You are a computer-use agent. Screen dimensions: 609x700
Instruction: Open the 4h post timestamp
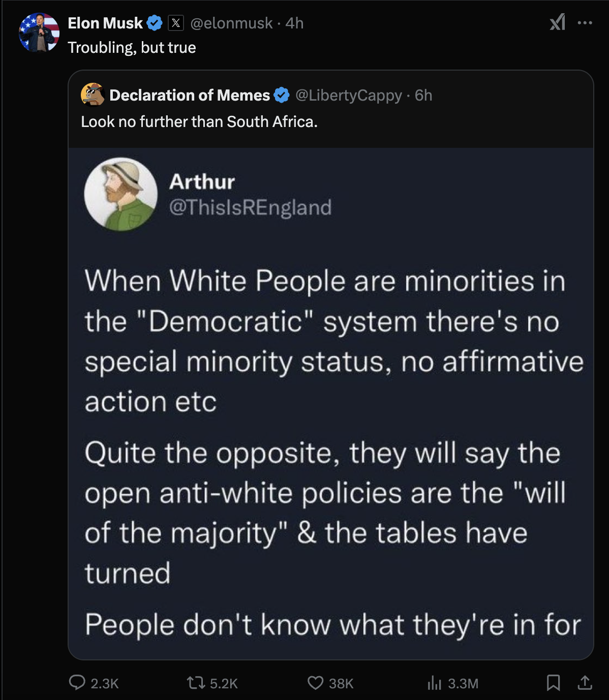click(x=294, y=23)
